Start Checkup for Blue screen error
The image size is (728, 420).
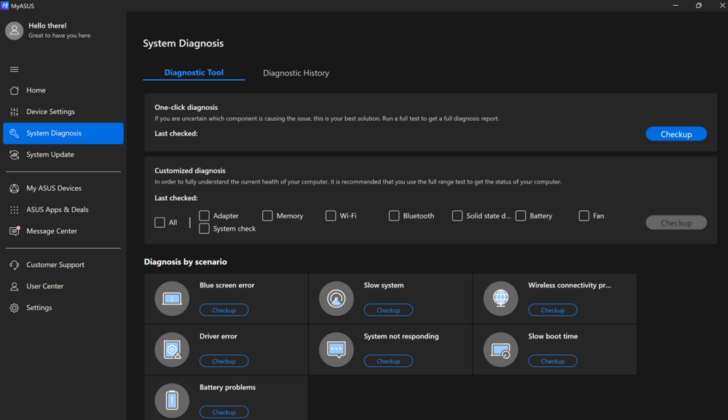tap(224, 310)
